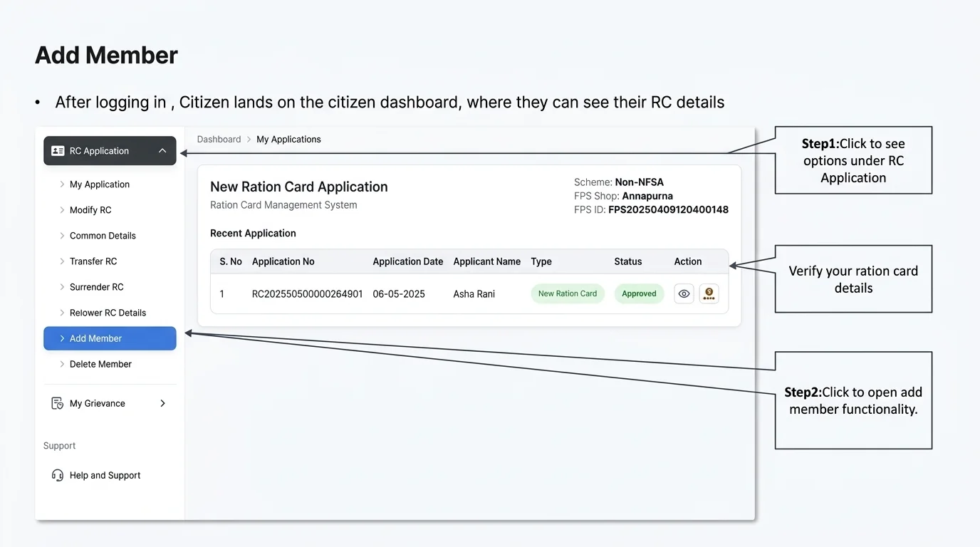Click the New Ration Card Application heading
980x547 pixels.
point(299,187)
